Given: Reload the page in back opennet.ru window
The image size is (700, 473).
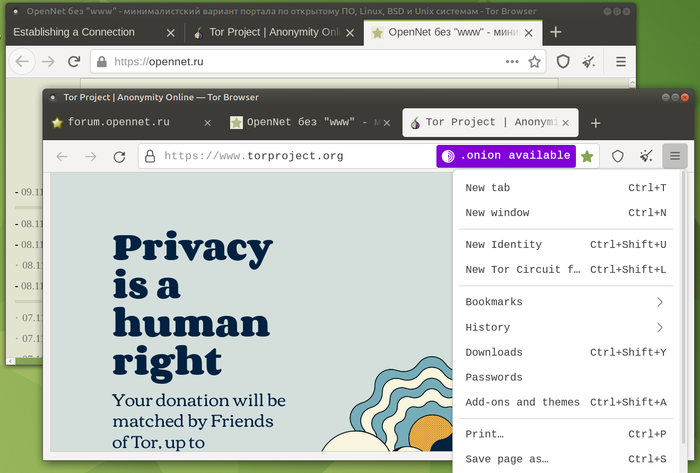Looking at the screenshot, I should tap(74, 62).
